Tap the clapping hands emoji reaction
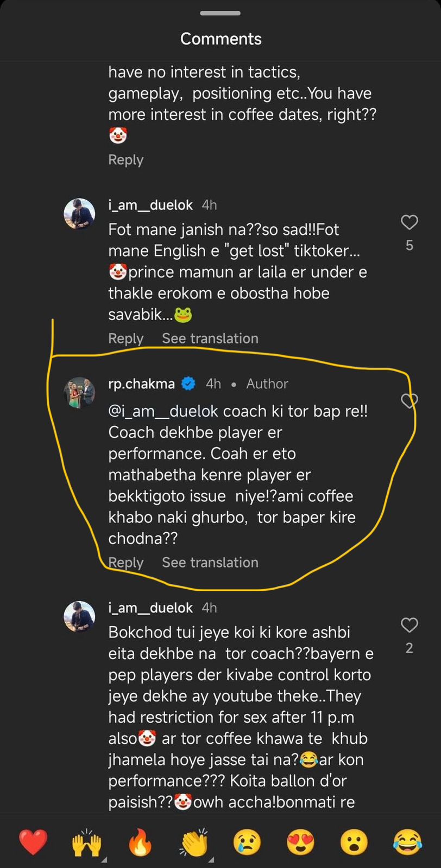441x868 pixels. (x=194, y=843)
